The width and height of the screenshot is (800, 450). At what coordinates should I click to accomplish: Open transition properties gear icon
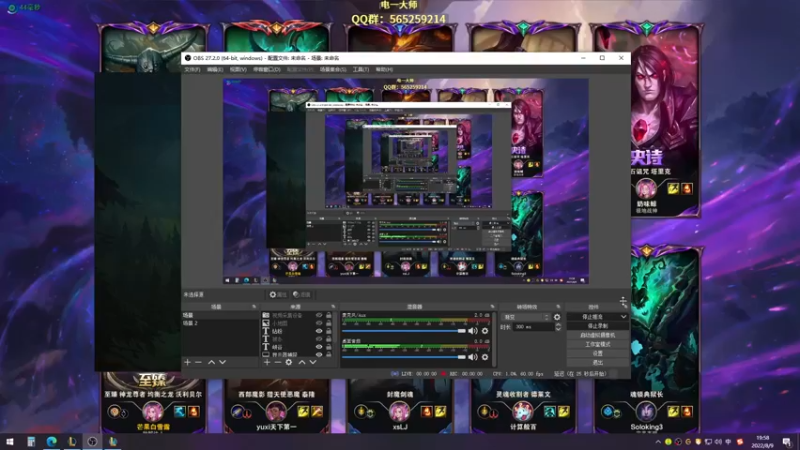pos(557,317)
